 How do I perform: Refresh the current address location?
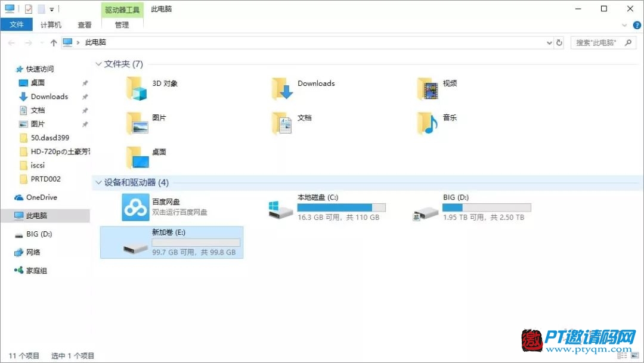click(559, 43)
